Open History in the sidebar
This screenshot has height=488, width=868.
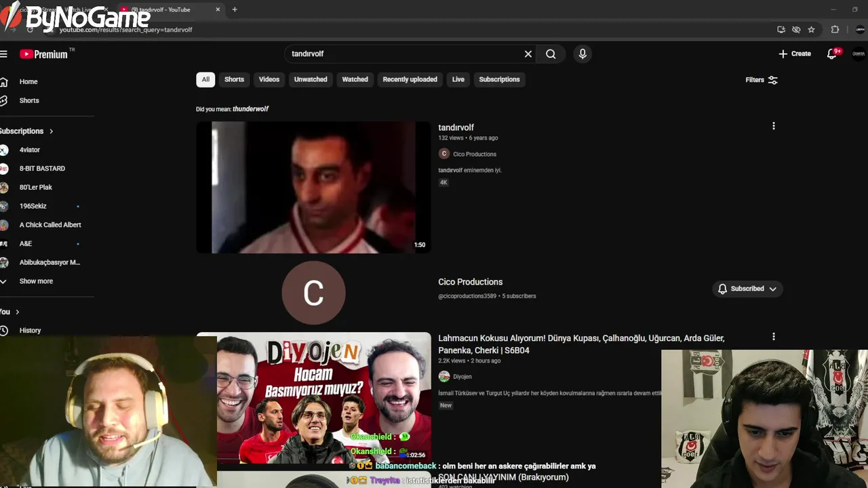(x=30, y=330)
